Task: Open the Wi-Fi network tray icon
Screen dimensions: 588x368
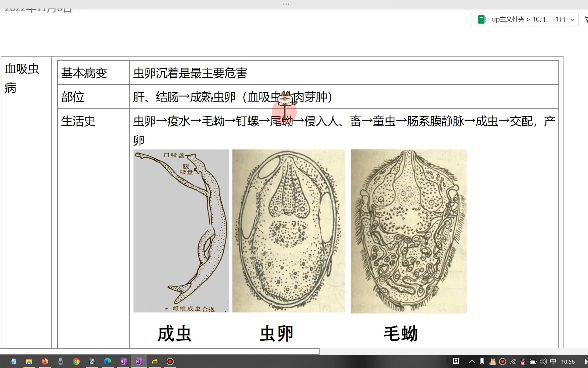Action: pos(513,362)
